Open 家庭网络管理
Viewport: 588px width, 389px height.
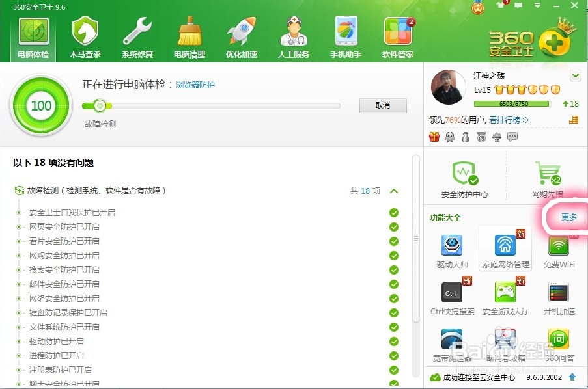coord(505,248)
